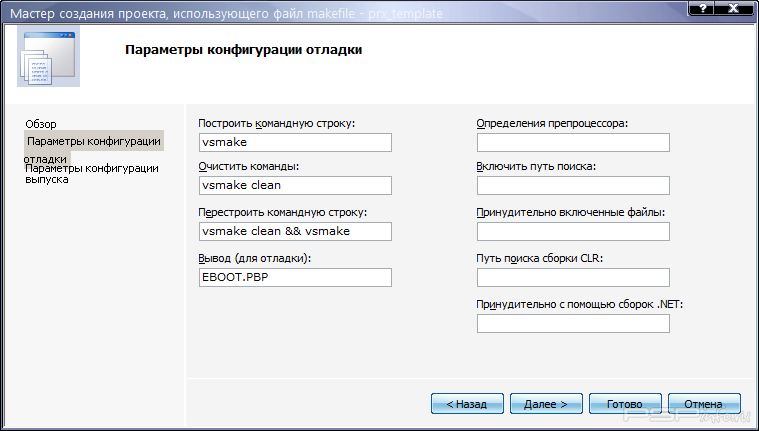Go to Параметры конфигурации выпуска page
This screenshot has width=759, height=431.
click(92, 173)
